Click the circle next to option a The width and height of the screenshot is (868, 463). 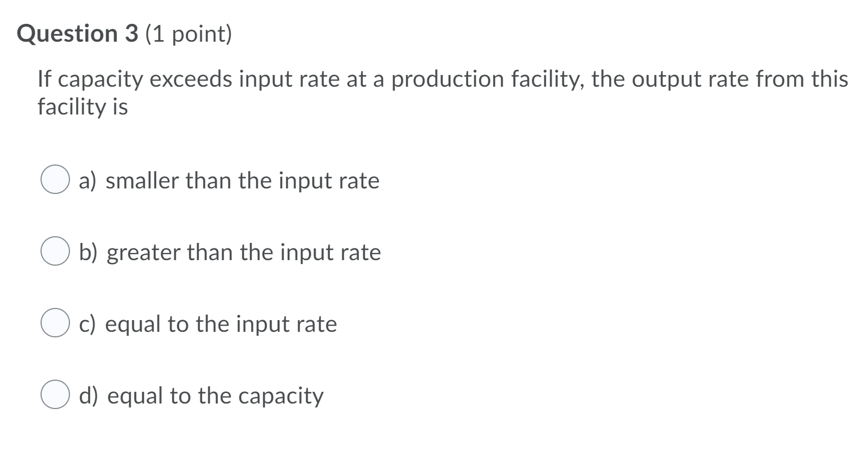click(55, 180)
